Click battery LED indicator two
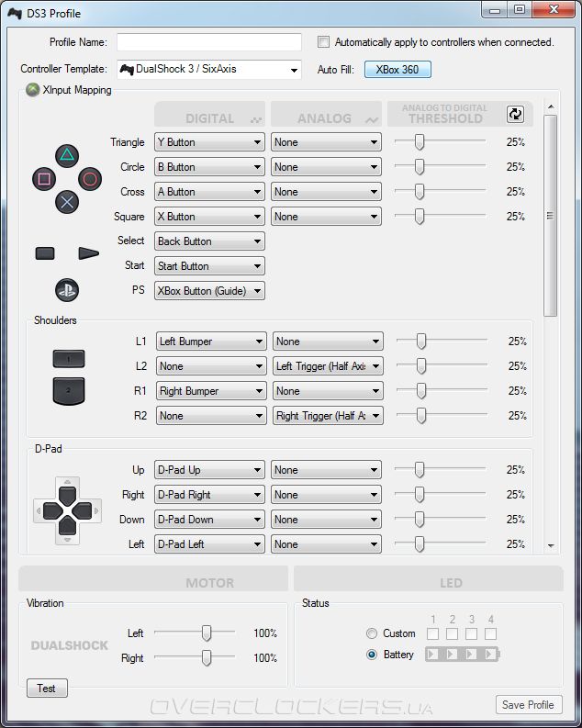The height and width of the screenshot is (728, 582). tap(452, 655)
